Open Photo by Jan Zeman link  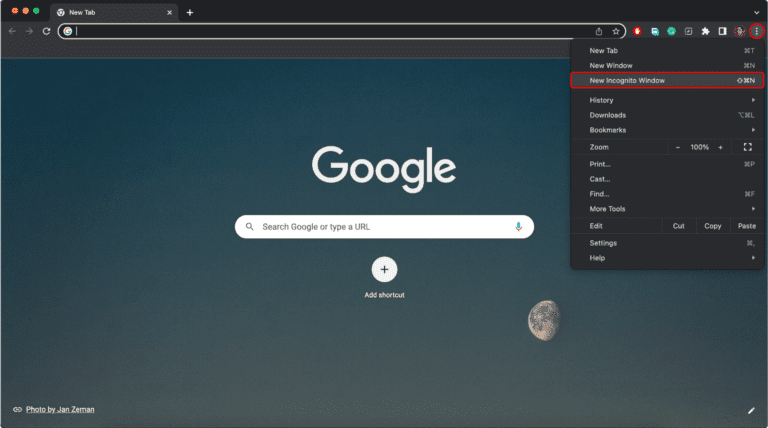(60, 409)
